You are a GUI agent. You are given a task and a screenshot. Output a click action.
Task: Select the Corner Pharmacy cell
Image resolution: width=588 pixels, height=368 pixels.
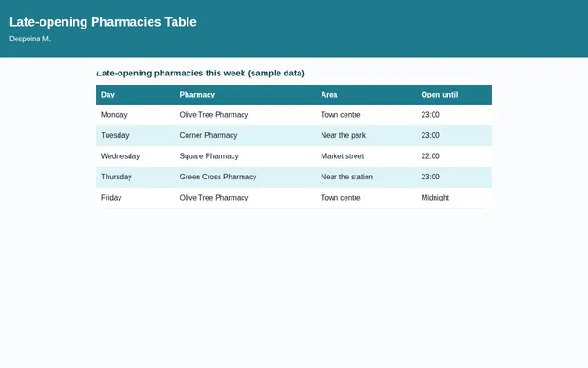tap(245, 135)
